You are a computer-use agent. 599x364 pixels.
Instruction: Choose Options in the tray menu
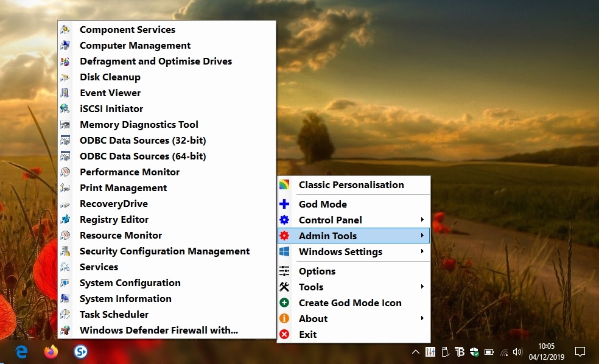[x=354, y=271]
